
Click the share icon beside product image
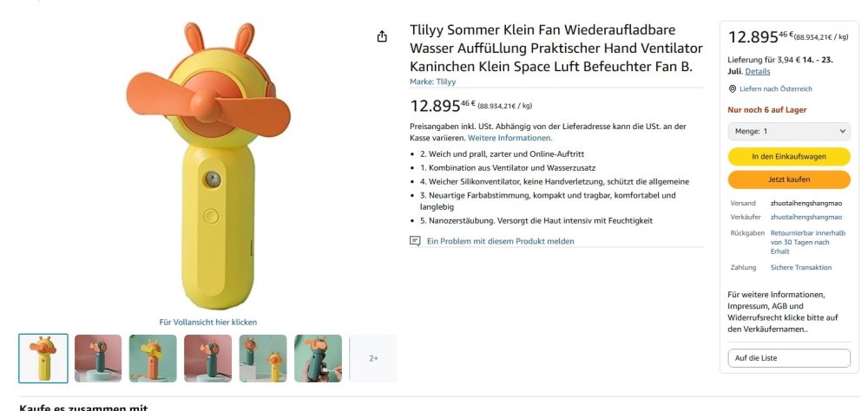(382, 36)
